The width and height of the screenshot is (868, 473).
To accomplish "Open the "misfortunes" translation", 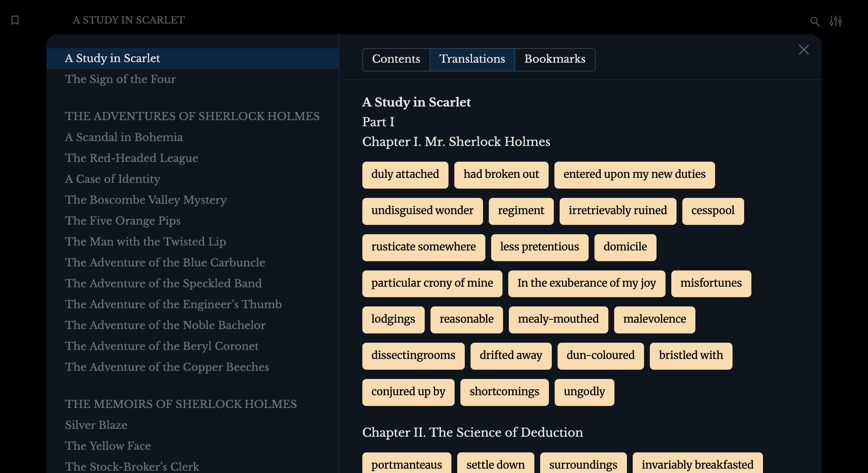I will (711, 284).
